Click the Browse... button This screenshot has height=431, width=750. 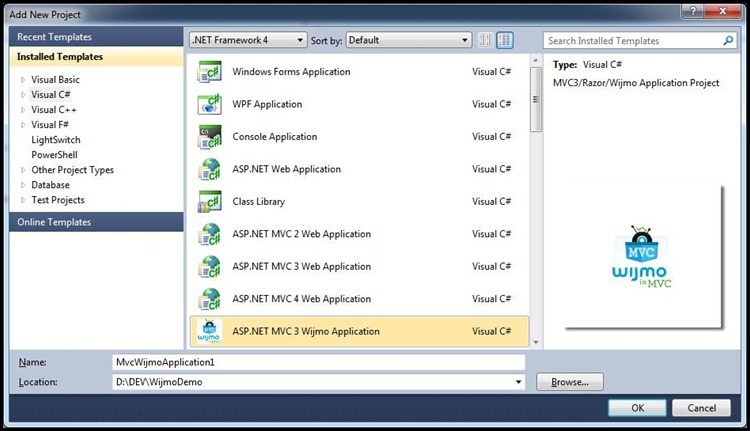tap(570, 382)
